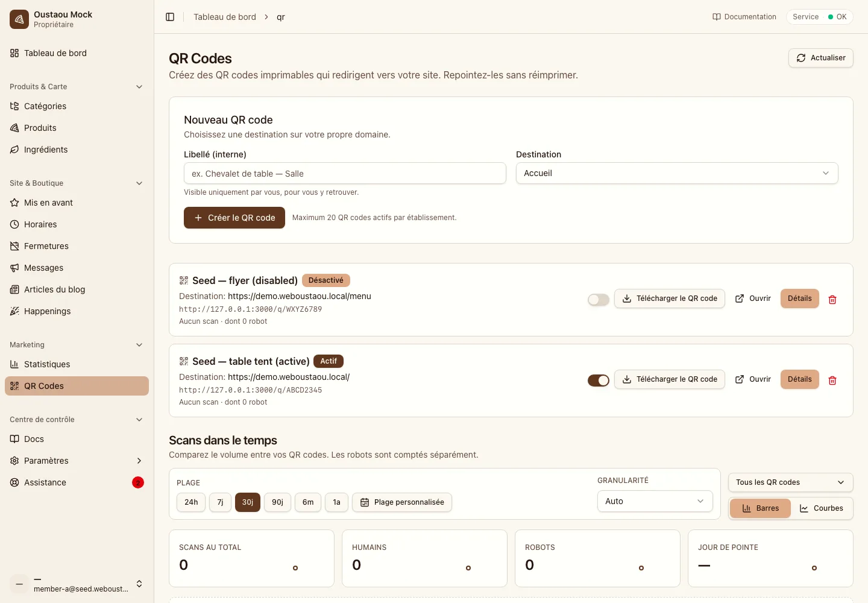Open Docs in the sidebar
Viewport: 868px width, 603px height.
tap(77, 439)
